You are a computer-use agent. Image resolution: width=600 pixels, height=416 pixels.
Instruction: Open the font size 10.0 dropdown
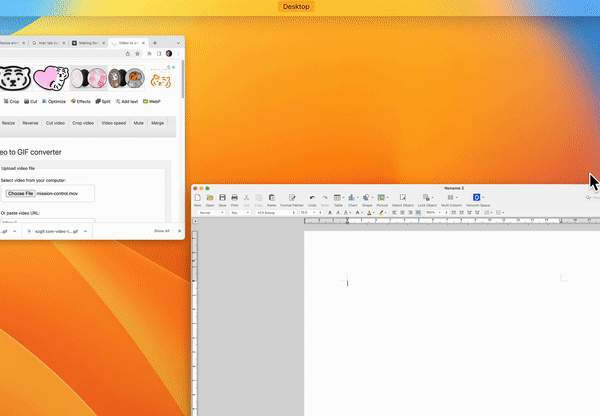(x=309, y=212)
